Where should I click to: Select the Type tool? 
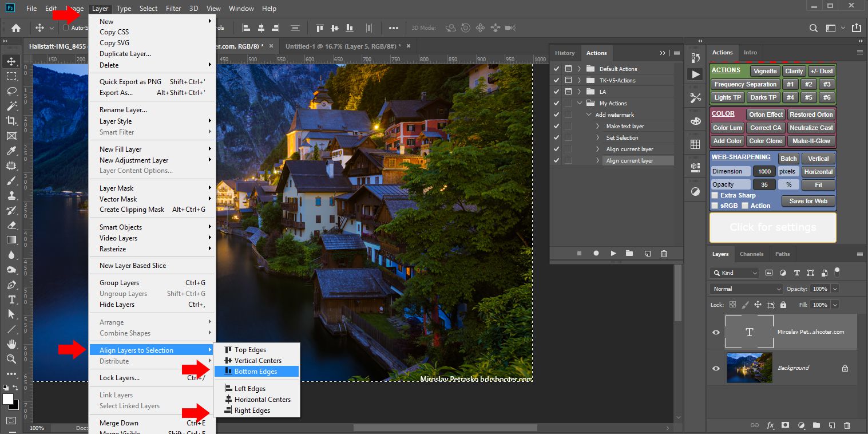click(12, 299)
